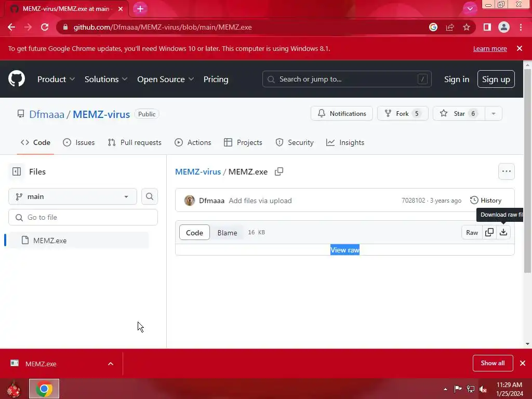Open the Security tab
This screenshot has width=532, height=399.
coord(295,142)
